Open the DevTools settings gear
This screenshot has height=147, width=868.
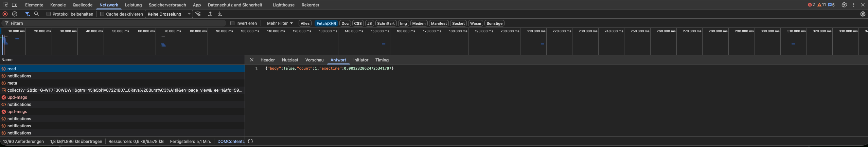(844, 5)
